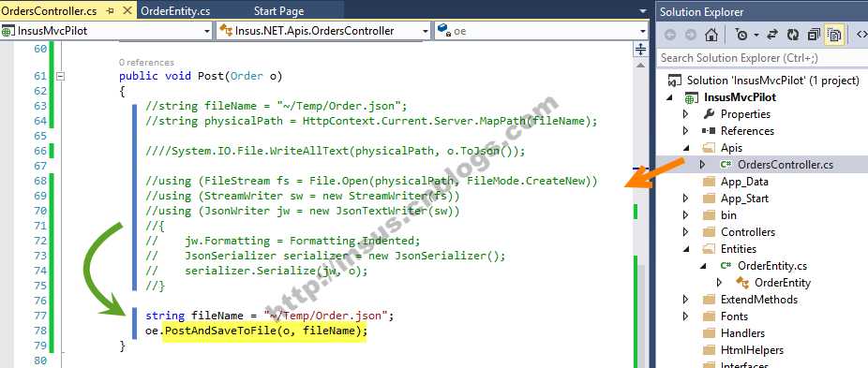Expand the References node
This screenshot has height=368, width=868.
point(686,131)
